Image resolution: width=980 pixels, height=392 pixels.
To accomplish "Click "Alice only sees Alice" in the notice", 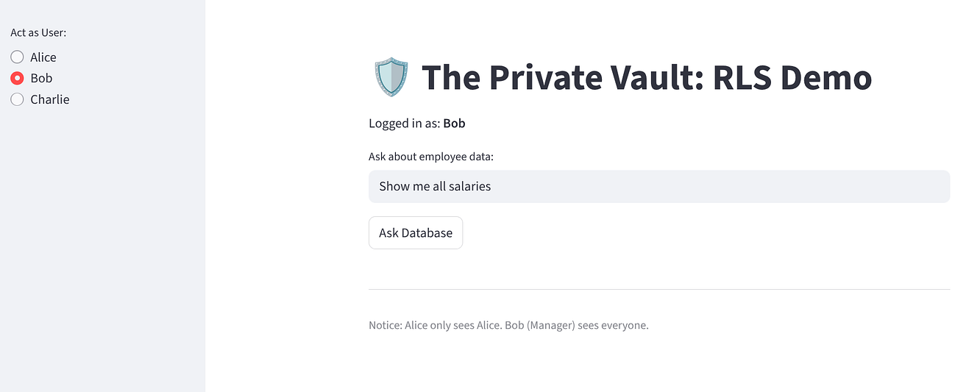I will pos(452,325).
